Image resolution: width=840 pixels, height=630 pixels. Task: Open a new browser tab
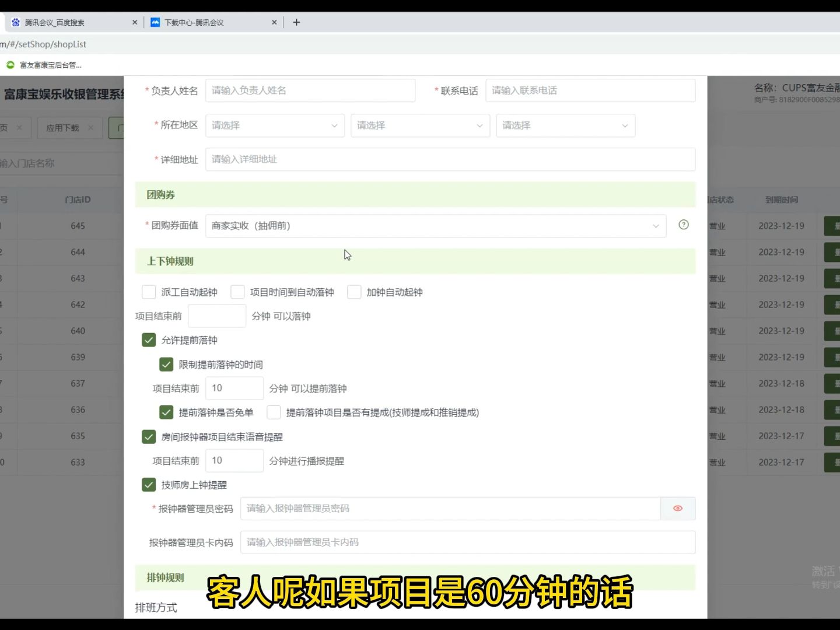coord(296,22)
